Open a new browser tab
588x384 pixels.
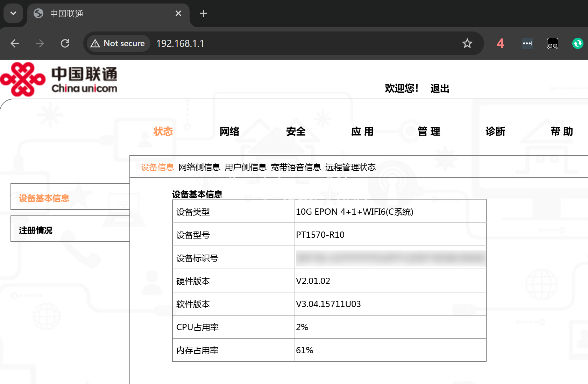pyautogui.click(x=204, y=13)
